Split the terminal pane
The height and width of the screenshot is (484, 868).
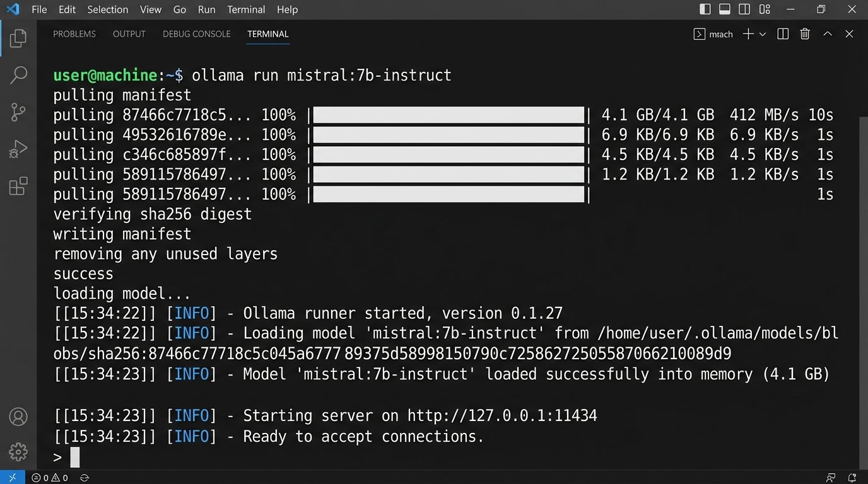pyautogui.click(x=783, y=34)
